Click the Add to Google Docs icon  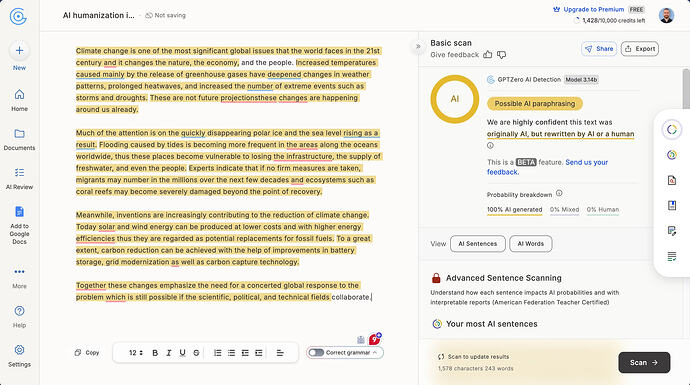pyautogui.click(x=19, y=212)
